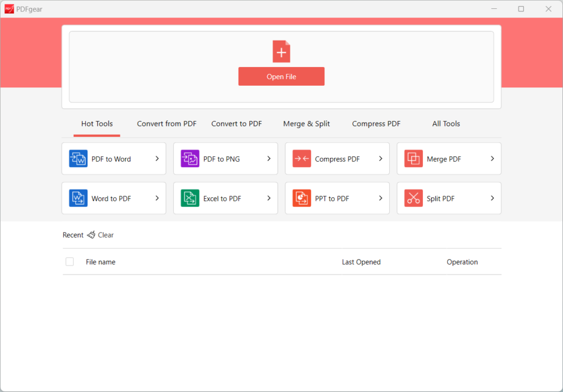Click the Merge PDF icon
This screenshot has width=563, height=392.
413,159
